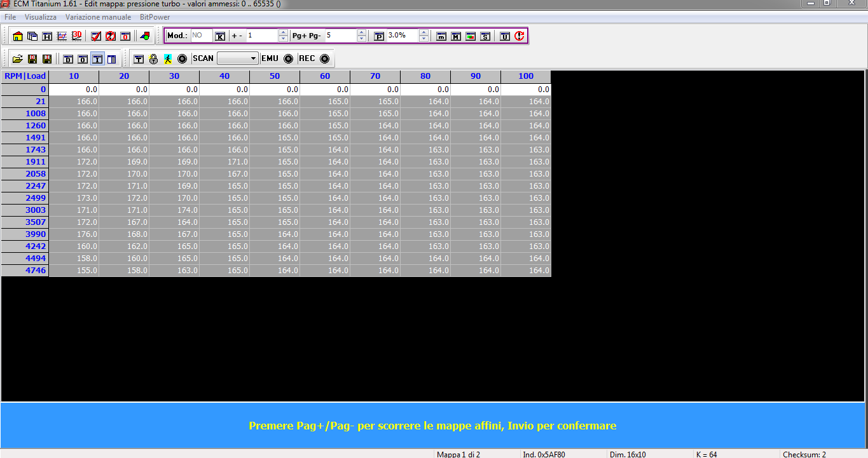Screen dimensions: 868x458
Task: Click the home icon in toolbar
Action: click(17, 36)
